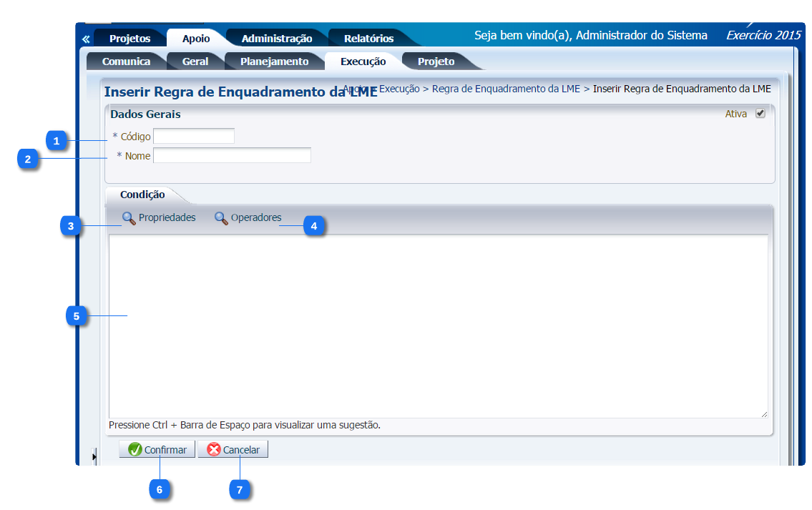The height and width of the screenshot is (510, 812).
Task: Switch to the Planejamento sub-tab
Action: (x=274, y=62)
